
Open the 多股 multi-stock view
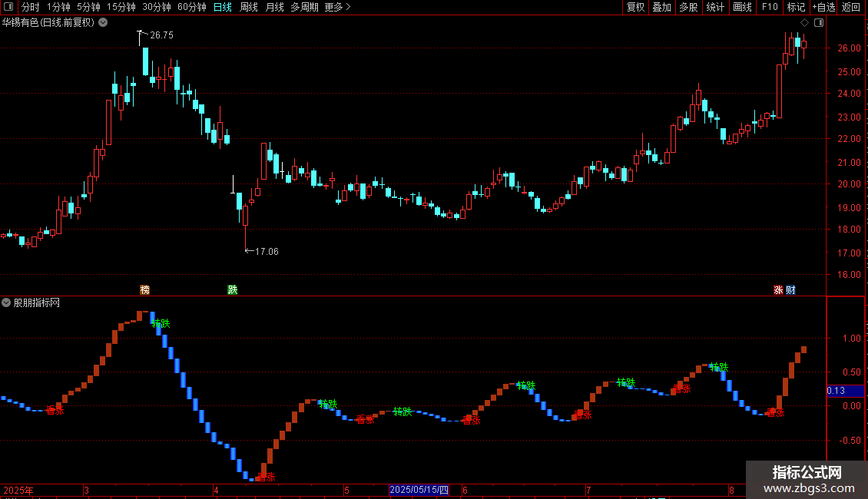pos(688,7)
